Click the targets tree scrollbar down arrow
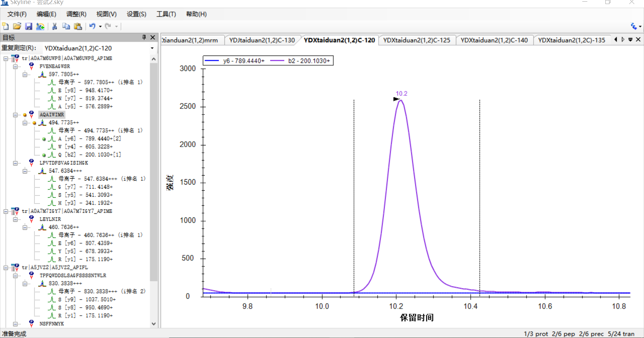 tap(154, 324)
